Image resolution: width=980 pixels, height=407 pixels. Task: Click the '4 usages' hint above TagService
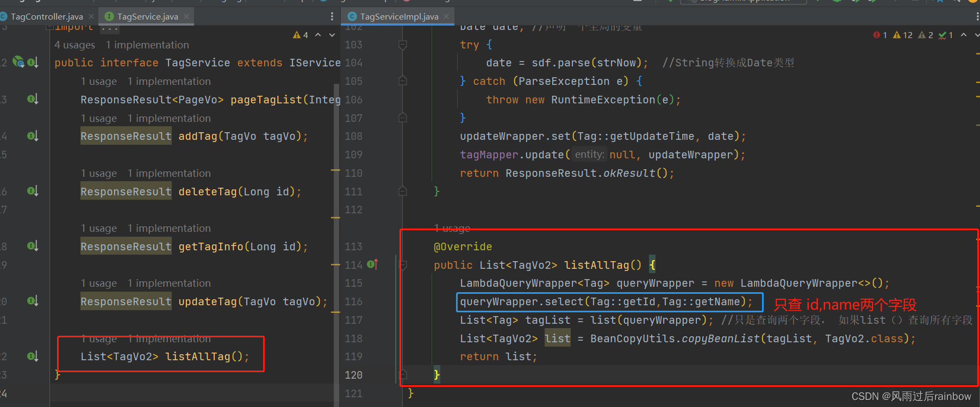coord(74,45)
